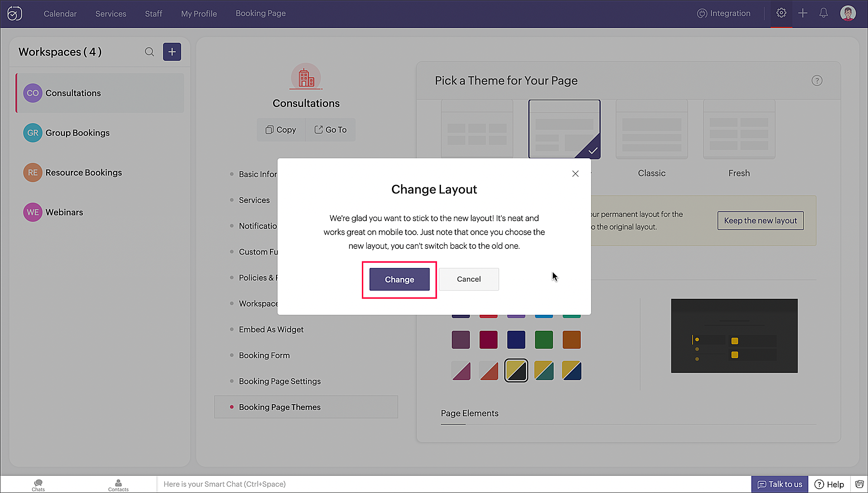This screenshot has height=493, width=868.
Task: Open the user profile avatar
Action: pyautogui.click(x=848, y=13)
